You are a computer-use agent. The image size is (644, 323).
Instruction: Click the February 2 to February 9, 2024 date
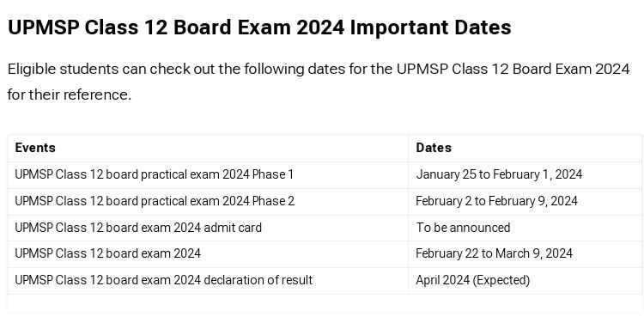tap(496, 201)
